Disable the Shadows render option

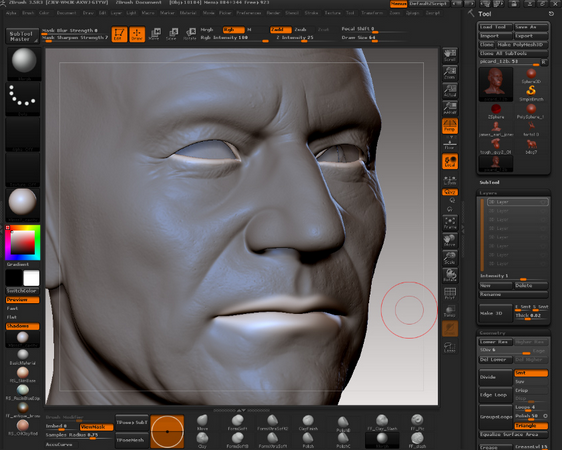pos(22,326)
